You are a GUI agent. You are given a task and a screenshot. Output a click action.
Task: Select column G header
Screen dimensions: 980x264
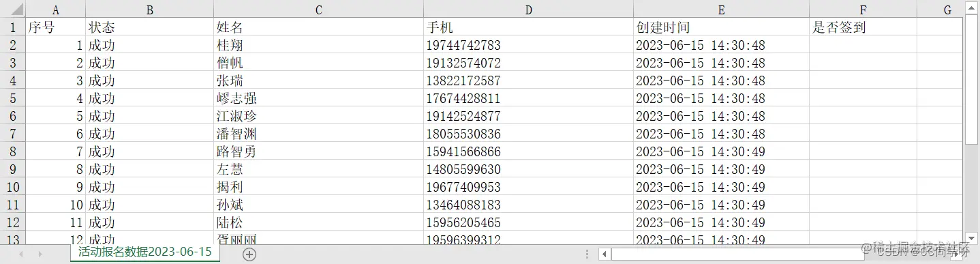pyautogui.click(x=940, y=10)
